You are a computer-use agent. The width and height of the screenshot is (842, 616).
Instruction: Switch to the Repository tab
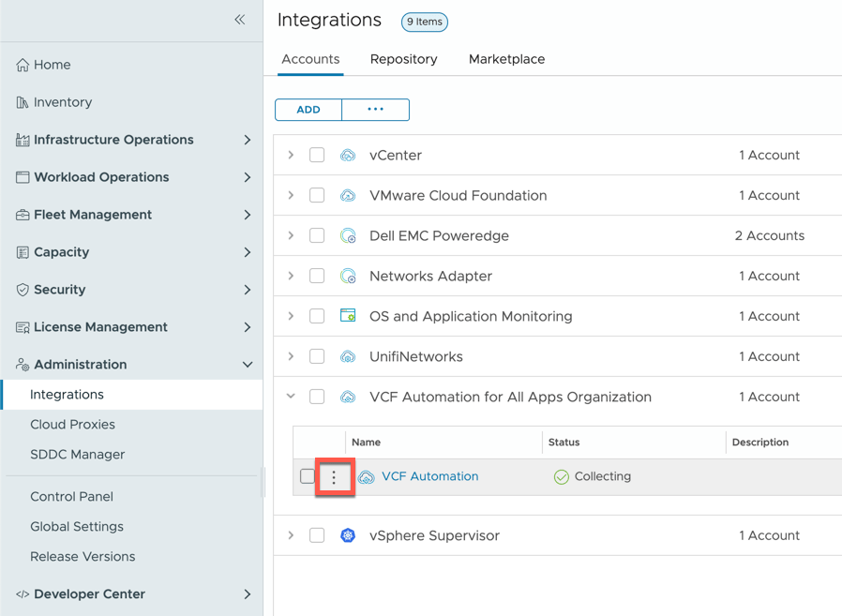403,59
